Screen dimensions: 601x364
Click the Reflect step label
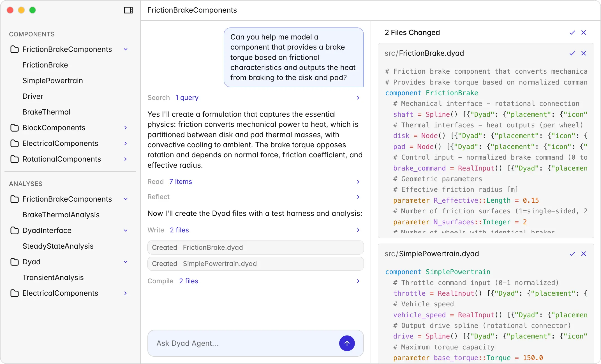(x=158, y=197)
